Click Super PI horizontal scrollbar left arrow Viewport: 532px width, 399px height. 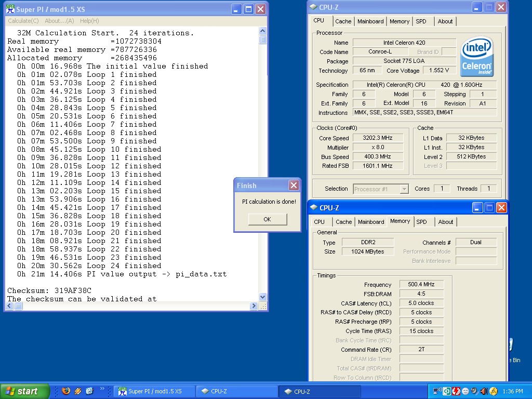coord(9,306)
